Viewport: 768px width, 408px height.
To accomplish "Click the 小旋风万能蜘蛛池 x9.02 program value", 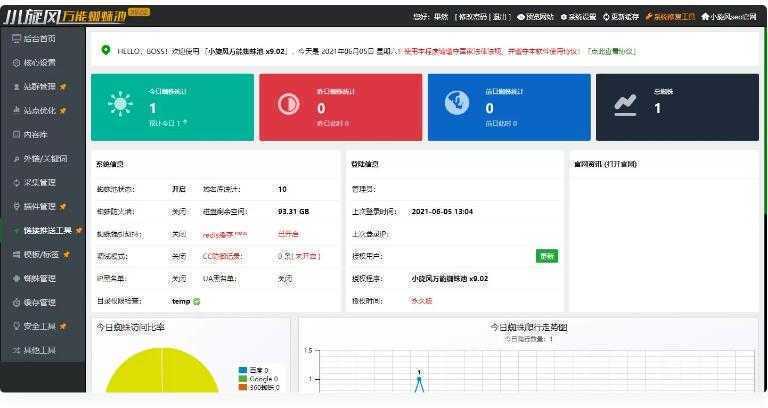I will (449, 278).
